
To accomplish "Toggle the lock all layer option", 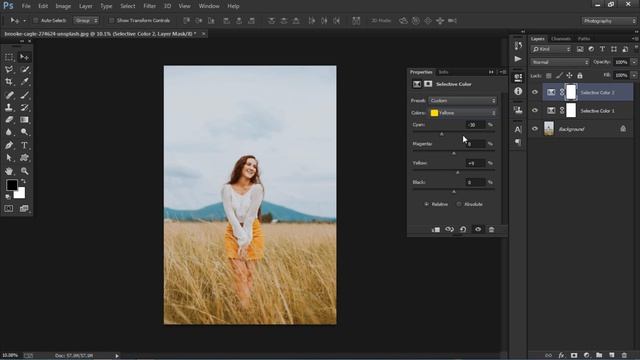I will [580, 76].
